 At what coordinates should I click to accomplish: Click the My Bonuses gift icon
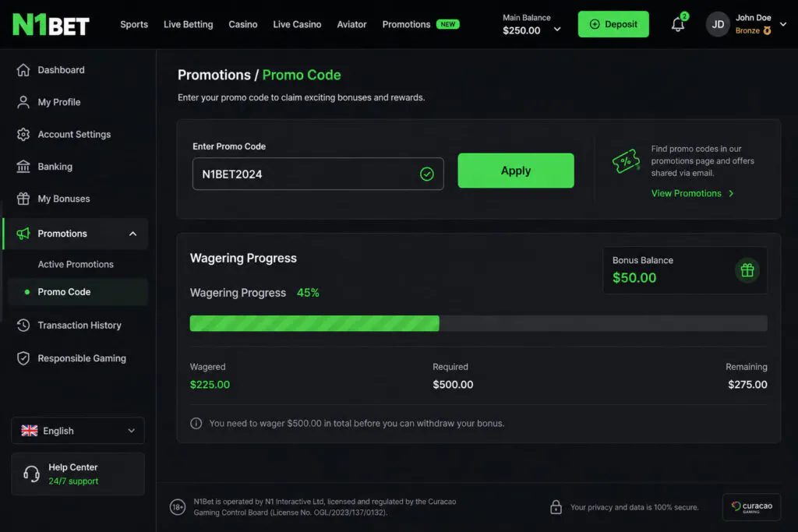(23, 199)
